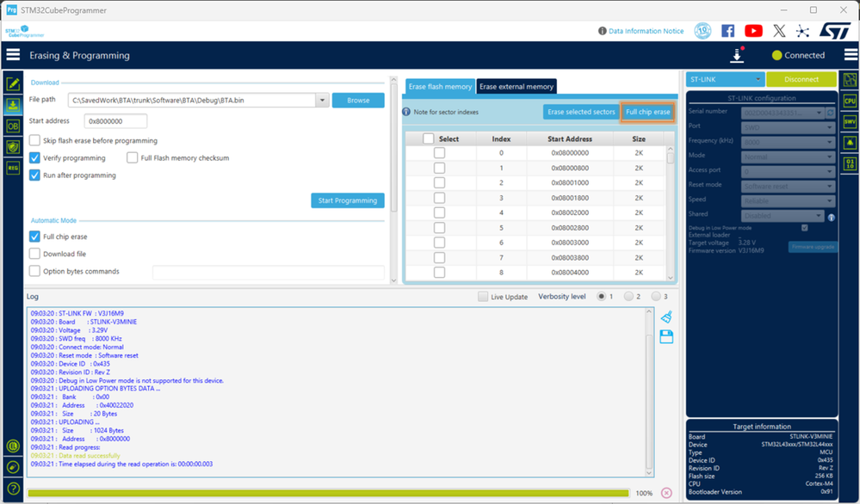Uncheck Full chip erase in Automatic Mode
Viewport: 860px width, 504px height.
(34, 237)
